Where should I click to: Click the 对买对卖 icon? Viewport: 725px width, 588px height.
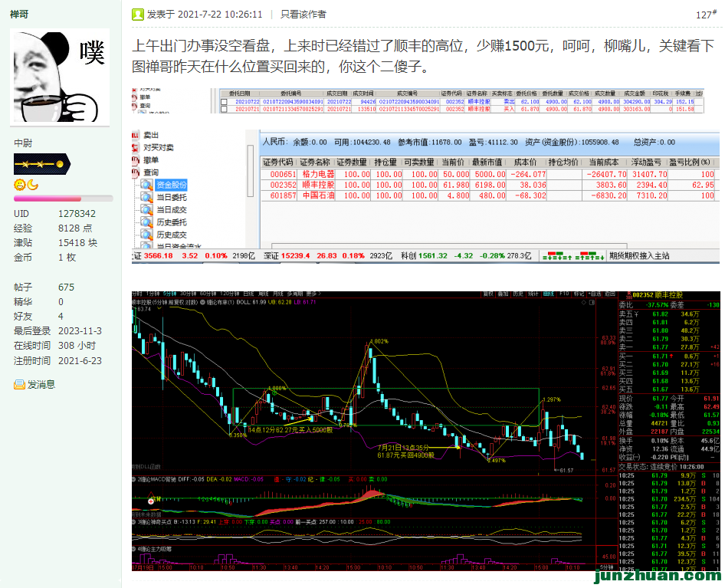click(136, 148)
